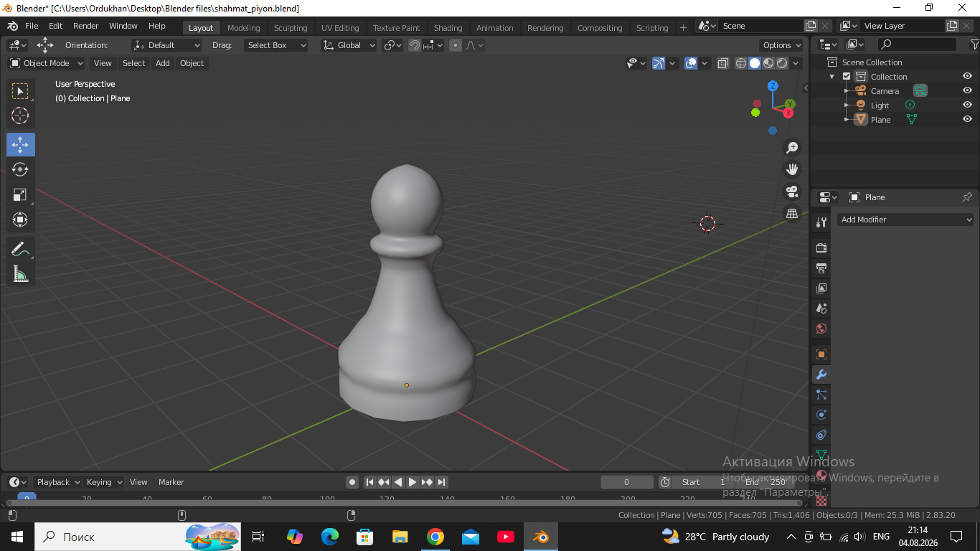Open the Object properties tab
The height and width of the screenshot is (551, 980).
(x=821, y=354)
